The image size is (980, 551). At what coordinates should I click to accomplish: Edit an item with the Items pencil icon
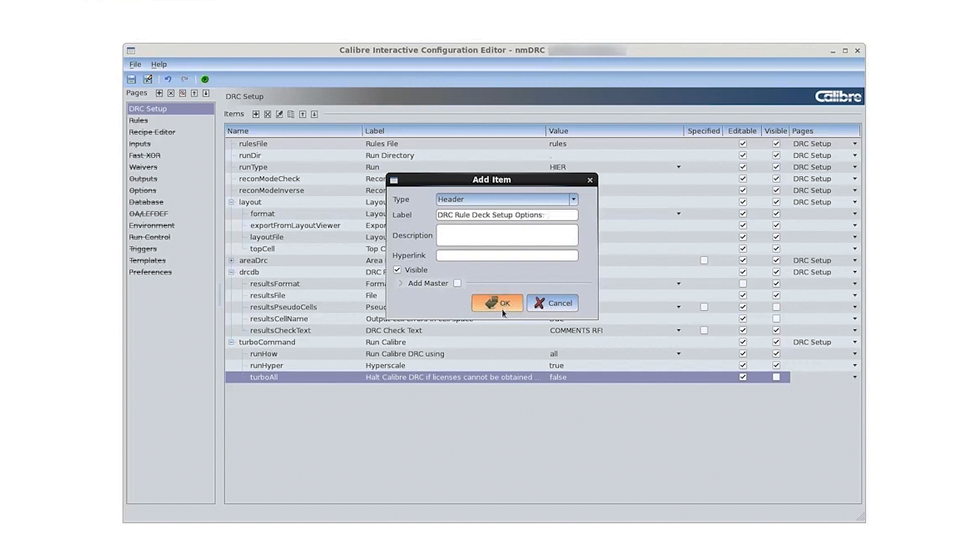[x=279, y=114]
